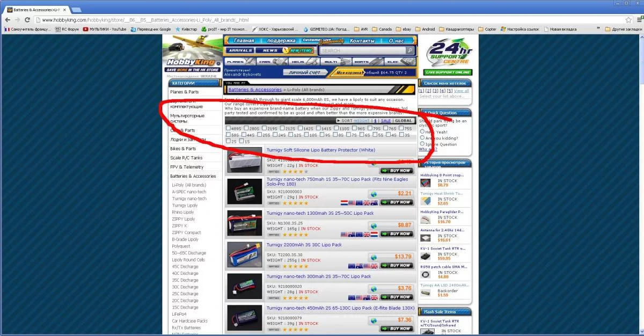Open the О нас menu item
This screenshot has width=644, height=336.
[x=396, y=41]
